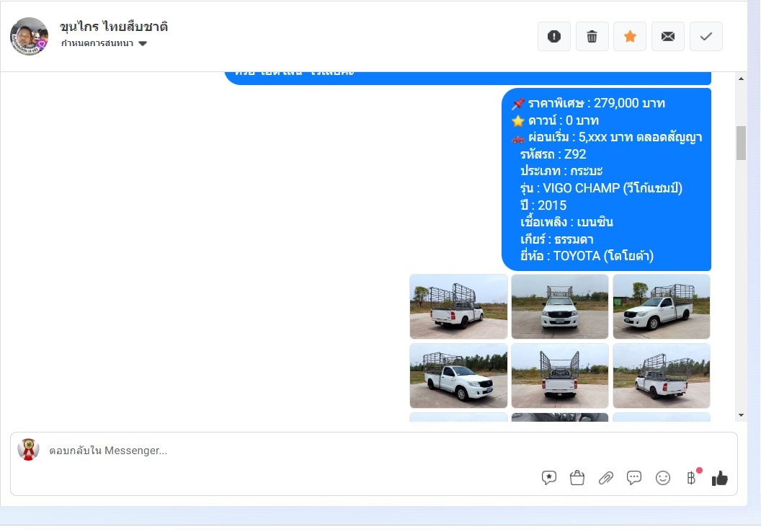Open customer profile picture in header

[x=29, y=37]
